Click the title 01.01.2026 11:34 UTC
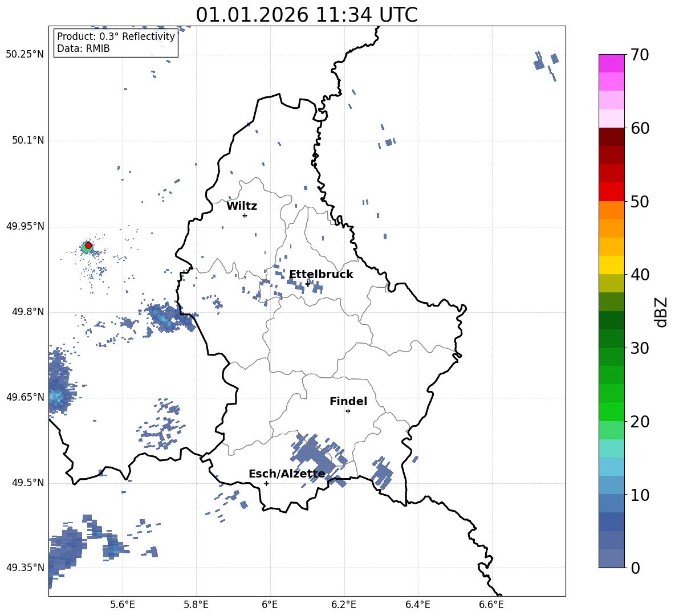The width and height of the screenshot is (675, 616). [x=307, y=15]
